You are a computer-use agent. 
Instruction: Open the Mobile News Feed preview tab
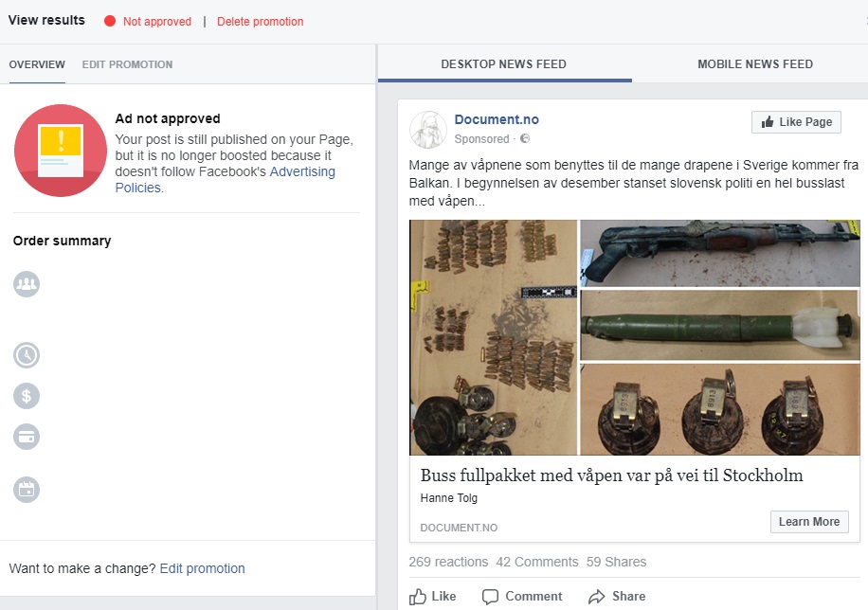pos(754,64)
